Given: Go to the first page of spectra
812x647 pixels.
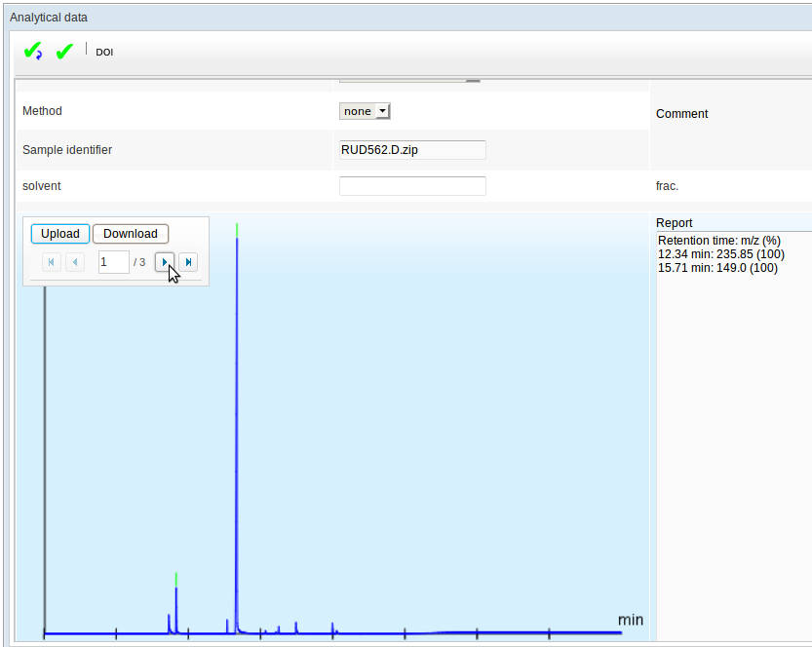Looking at the screenshot, I should point(51,262).
